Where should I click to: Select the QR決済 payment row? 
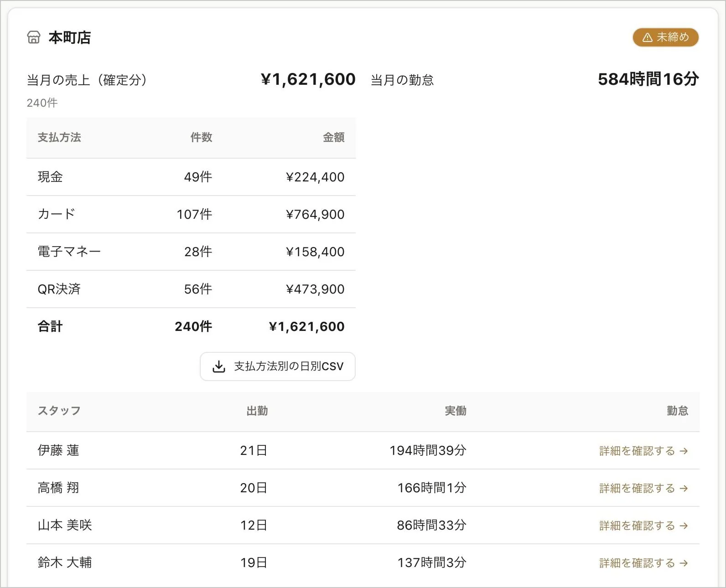click(x=191, y=289)
